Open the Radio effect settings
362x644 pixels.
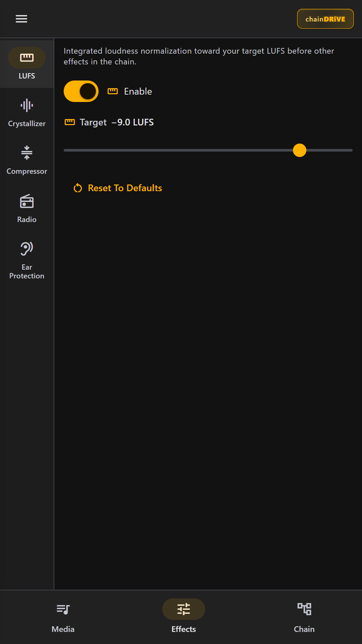tap(27, 208)
